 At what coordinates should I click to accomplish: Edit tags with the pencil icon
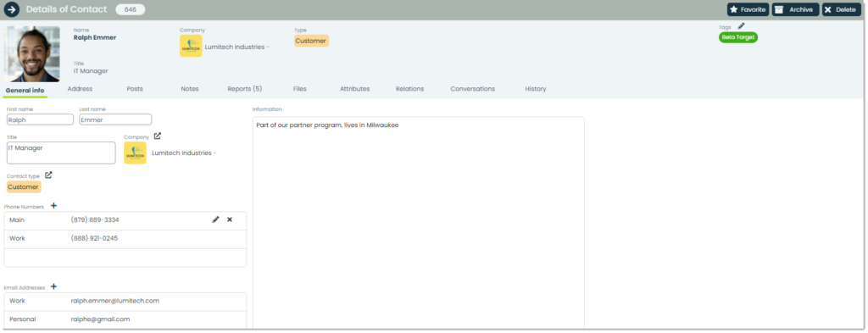point(741,26)
